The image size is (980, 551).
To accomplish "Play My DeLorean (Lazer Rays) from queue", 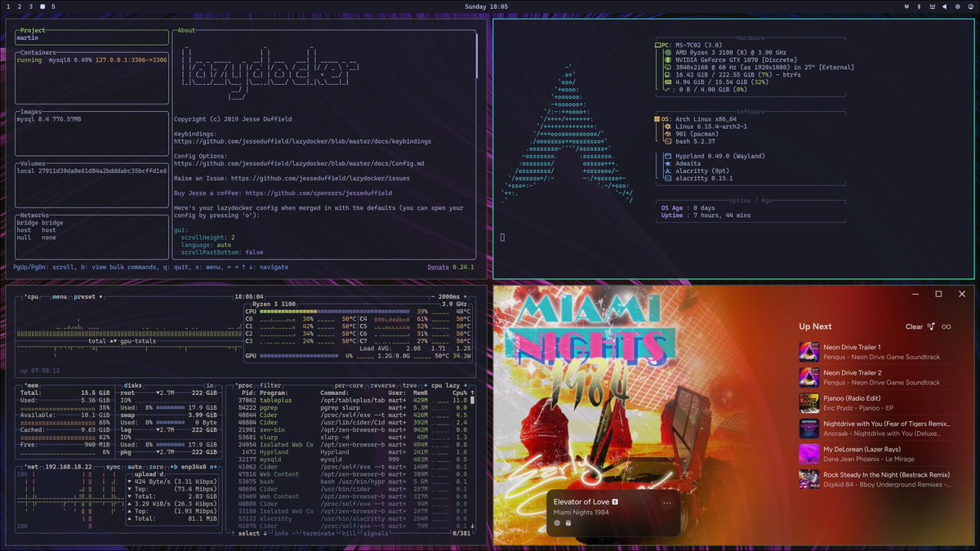I will pyautogui.click(x=875, y=453).
